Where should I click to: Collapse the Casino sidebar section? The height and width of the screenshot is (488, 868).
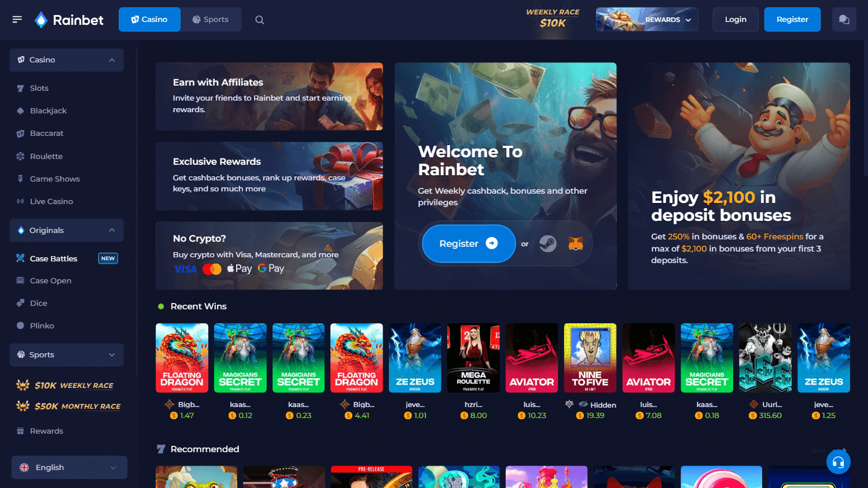(67, 60)
